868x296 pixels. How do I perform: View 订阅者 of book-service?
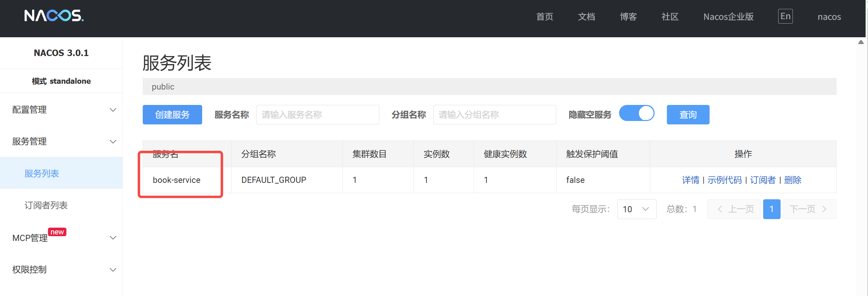point(762,180)
